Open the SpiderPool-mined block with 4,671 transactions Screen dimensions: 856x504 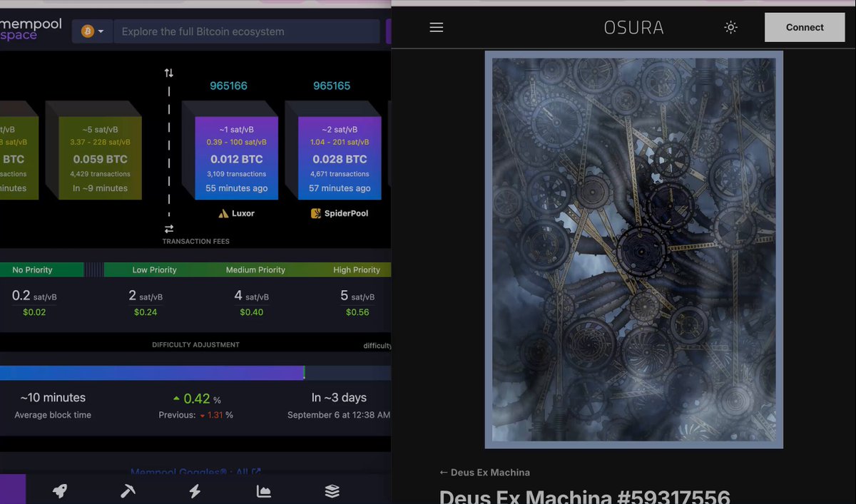[x=340, y=158]
